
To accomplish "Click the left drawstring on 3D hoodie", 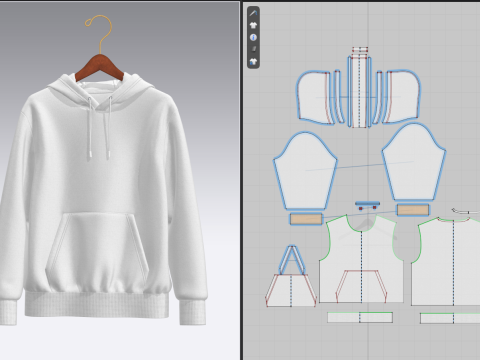I will pos(89,128).
